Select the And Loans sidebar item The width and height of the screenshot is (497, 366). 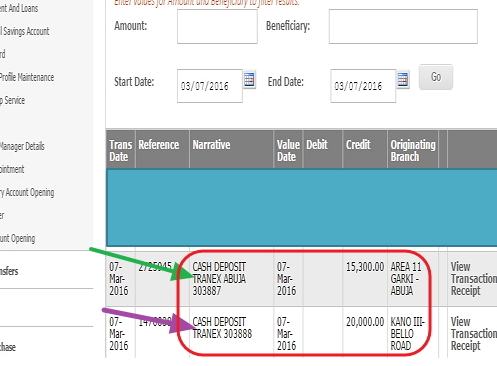[19, 8]
